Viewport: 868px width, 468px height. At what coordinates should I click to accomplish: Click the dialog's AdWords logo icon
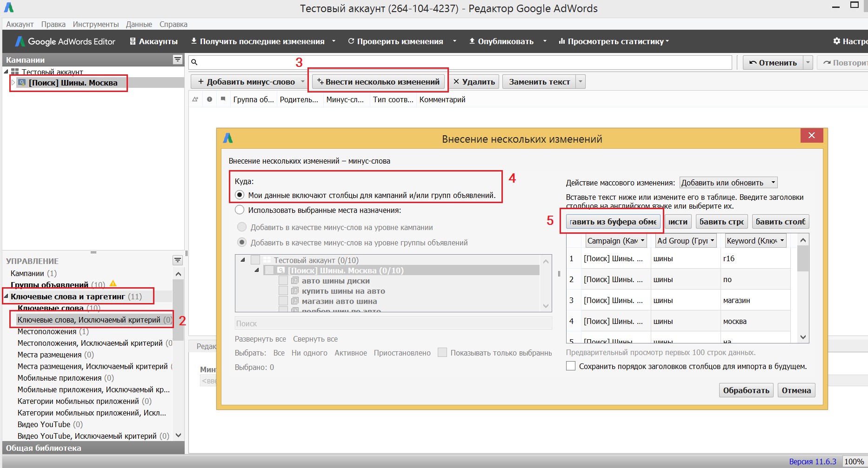228,138
